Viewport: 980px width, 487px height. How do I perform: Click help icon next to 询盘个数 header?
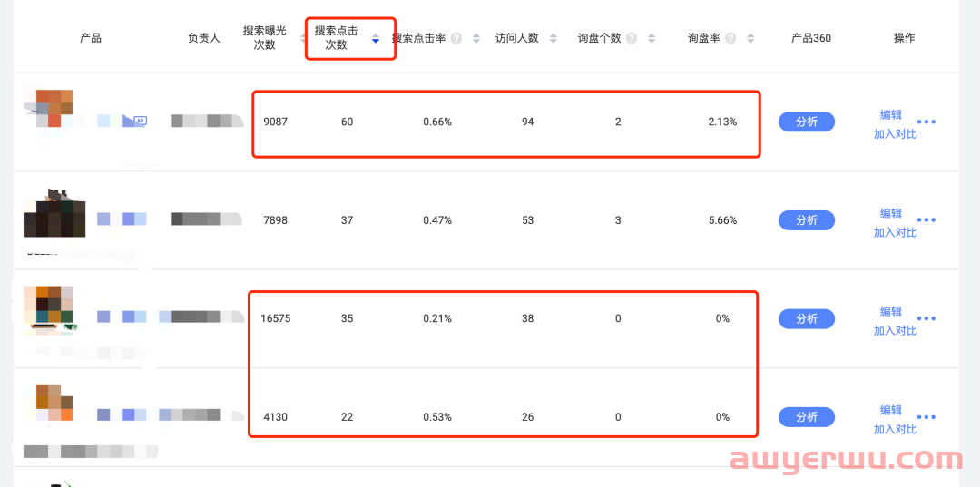tap(632, 38)
